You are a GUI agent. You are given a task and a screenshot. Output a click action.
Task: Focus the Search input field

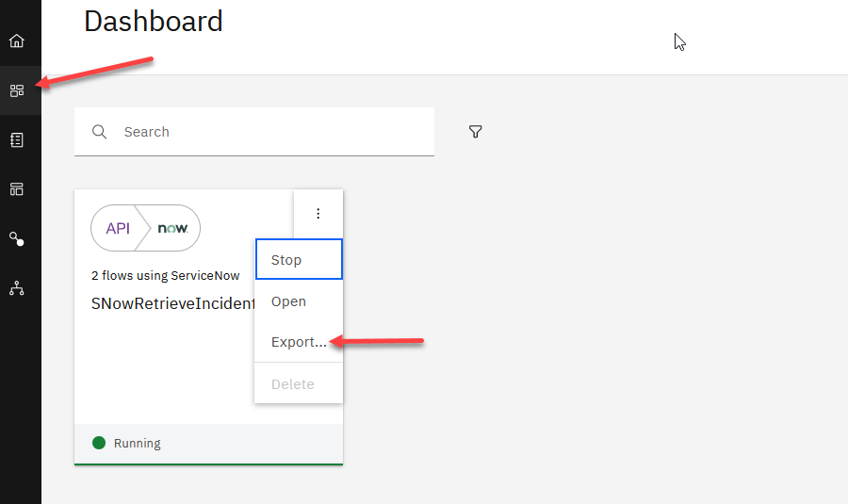273,132
